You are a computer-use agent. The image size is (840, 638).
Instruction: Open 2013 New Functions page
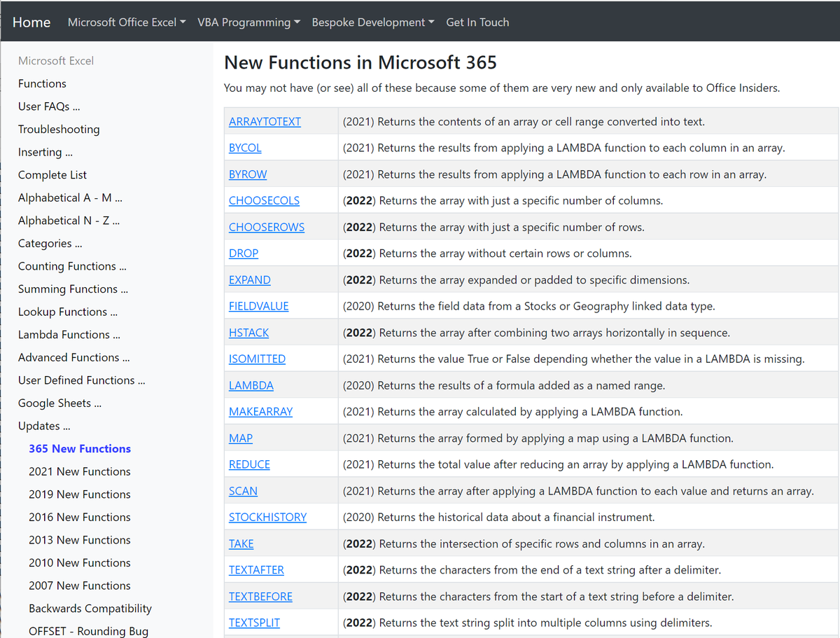[x=80, y=540]
